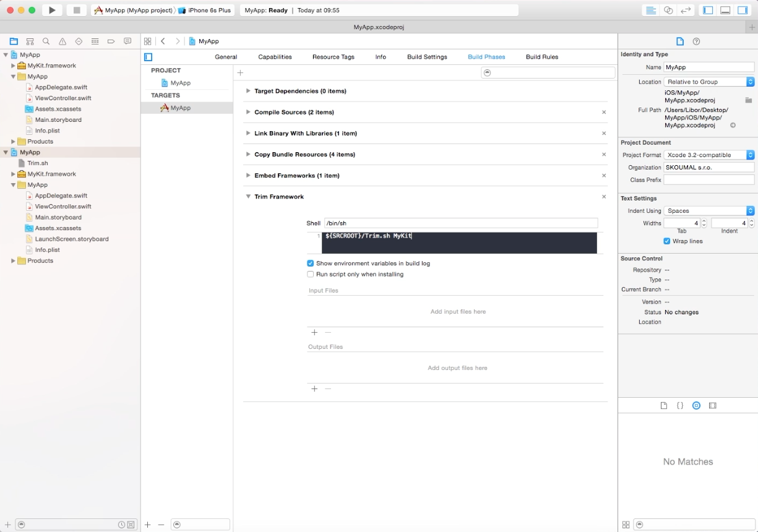This screenshot has height=532, width=758.
Task: Run the project with the Play button
Action: 52,10
